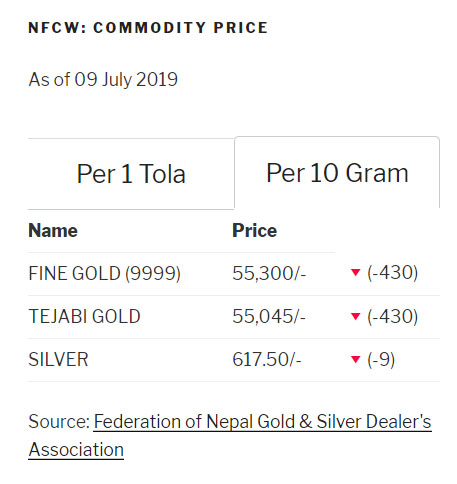Image resolution: width=457 pixels, height=484 pixels.
Task: Switch to the Per 1 Tola tab
Action: coord(131,174)
